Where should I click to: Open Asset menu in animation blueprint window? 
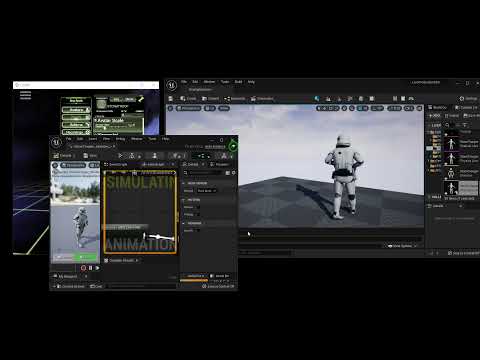pos(93,139)
